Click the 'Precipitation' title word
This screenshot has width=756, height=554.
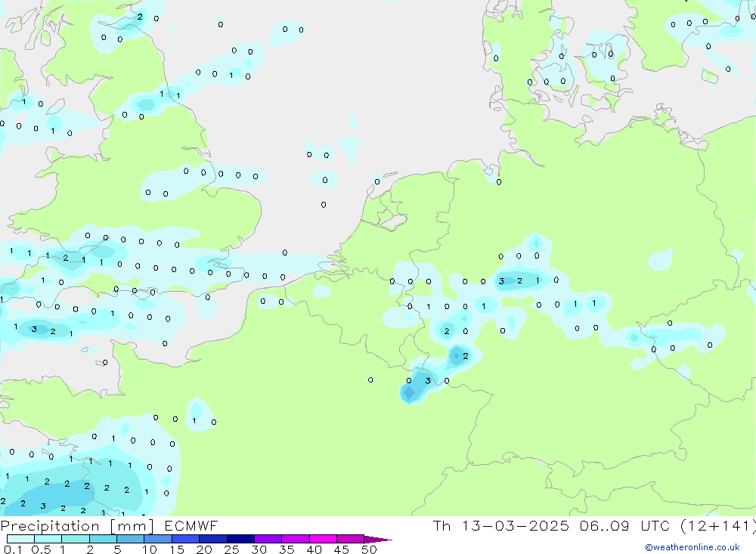point(50,526)
